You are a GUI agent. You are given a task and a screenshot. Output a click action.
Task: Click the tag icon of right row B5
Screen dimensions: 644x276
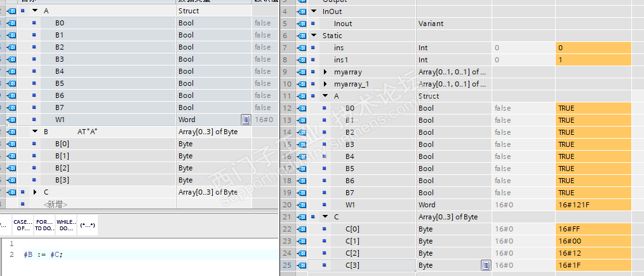[x=302, y=169]
